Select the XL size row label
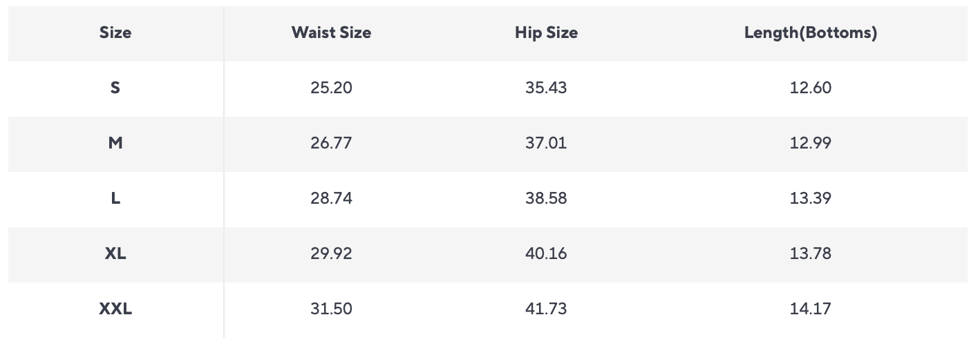The image size is (980, 344). [115, 254]
